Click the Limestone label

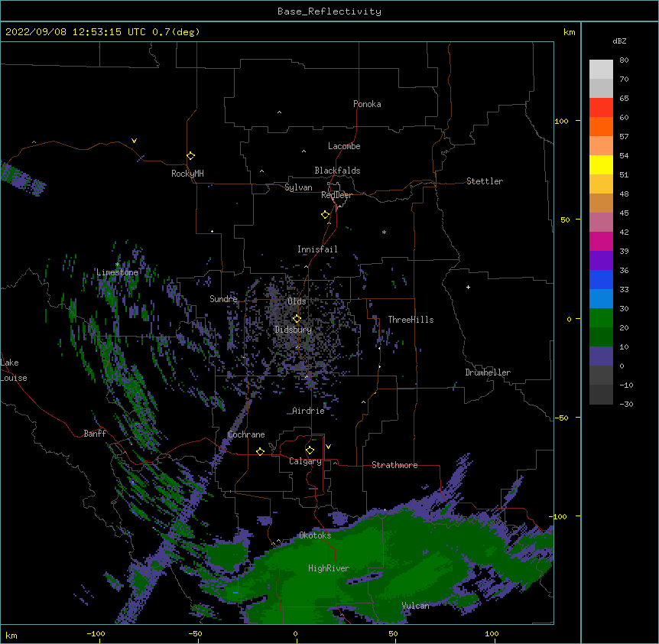(x=117, y=272)
